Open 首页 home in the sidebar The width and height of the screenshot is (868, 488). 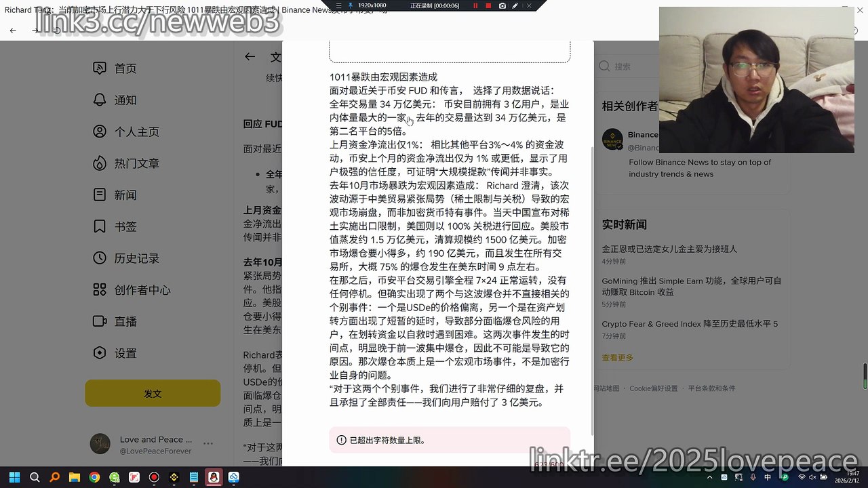(115, 68)
